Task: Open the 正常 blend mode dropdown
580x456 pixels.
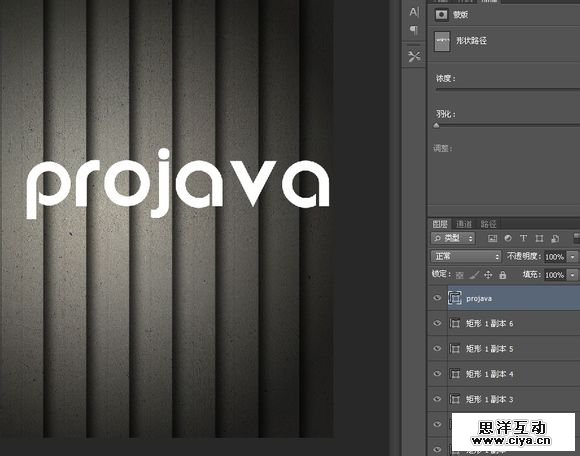Action: pyautogui.click(x=466, y=256)
